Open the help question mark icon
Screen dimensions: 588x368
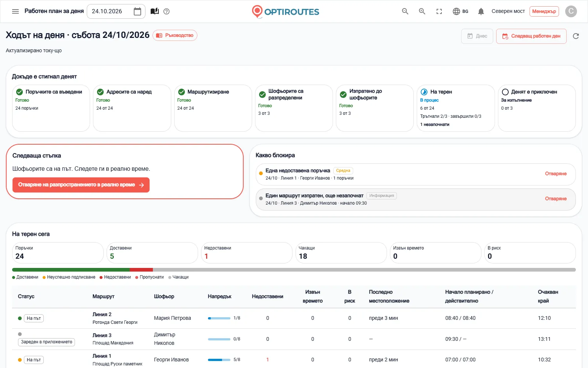coord(166,11)
